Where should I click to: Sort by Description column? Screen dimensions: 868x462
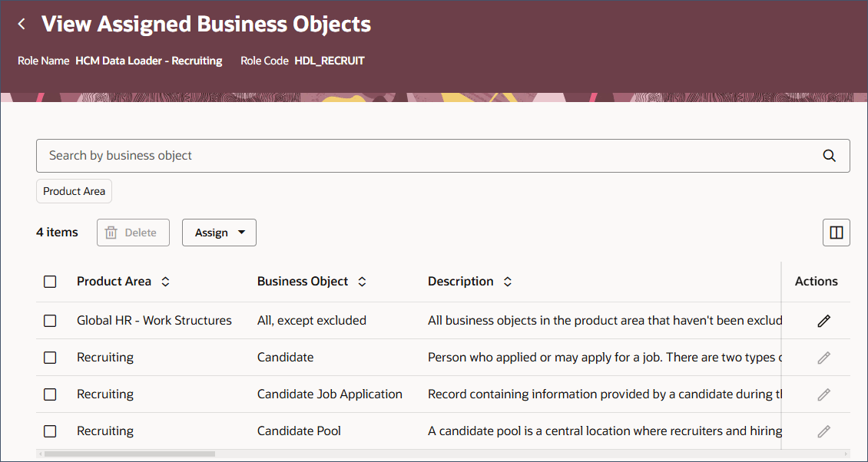click(x=507, y=282)
